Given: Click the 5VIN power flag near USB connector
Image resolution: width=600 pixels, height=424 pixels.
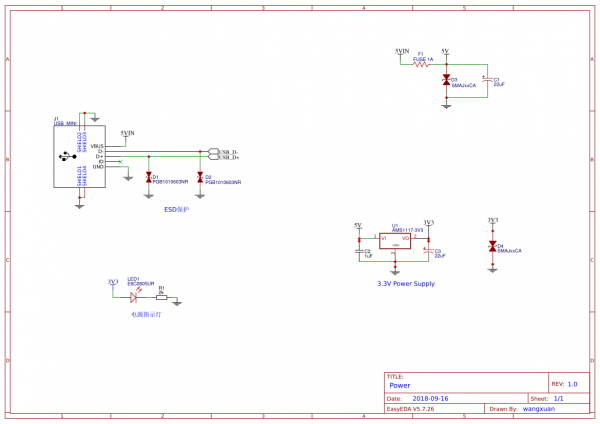Looking at the screenshot, I should (x=127, y=133).
